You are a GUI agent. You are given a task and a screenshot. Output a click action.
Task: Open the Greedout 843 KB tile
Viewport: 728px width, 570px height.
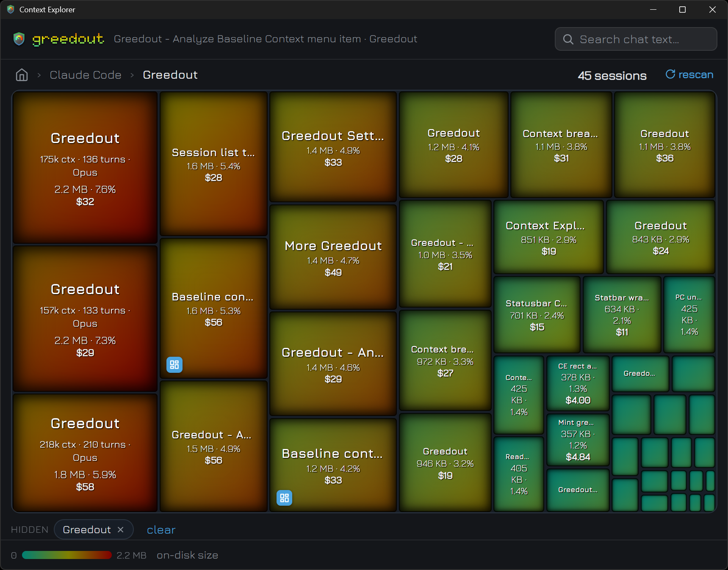coord(661,237)
